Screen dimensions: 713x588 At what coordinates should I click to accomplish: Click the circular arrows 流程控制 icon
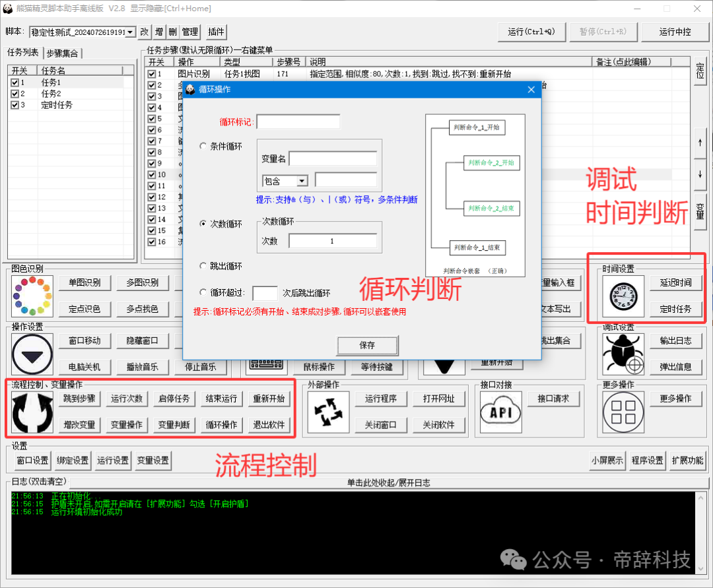[x=32, y=412]
